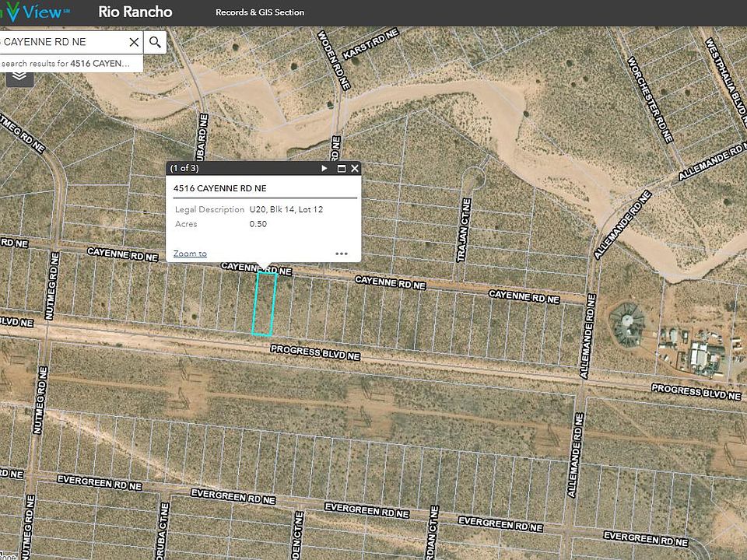Select the Rio Rancho header title
Image resolution: width=747 pixels, height=560 pixels.
click(x=135, y=12)
